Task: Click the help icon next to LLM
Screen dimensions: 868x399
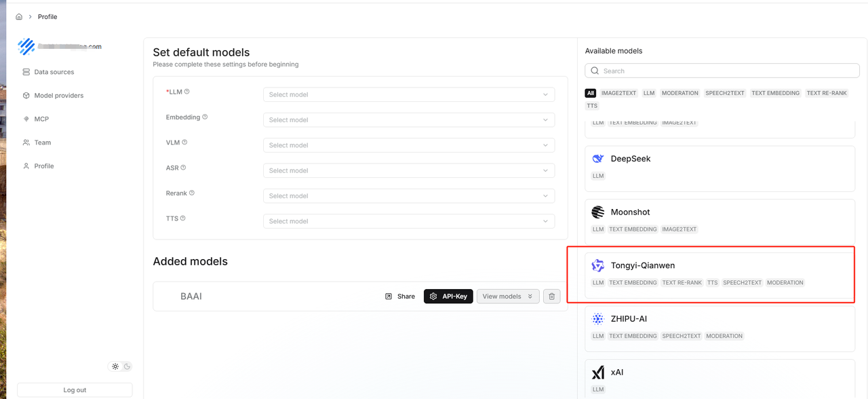Action: [187, 92]
